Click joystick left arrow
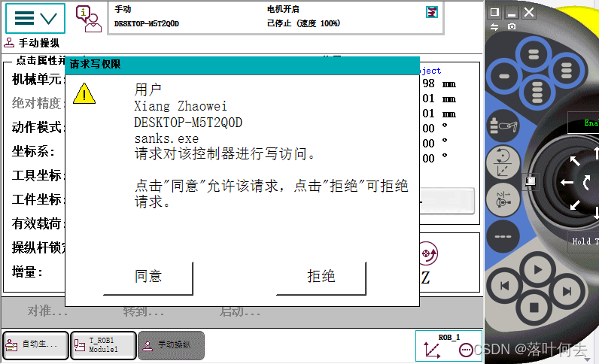 (x=567, y=183)
